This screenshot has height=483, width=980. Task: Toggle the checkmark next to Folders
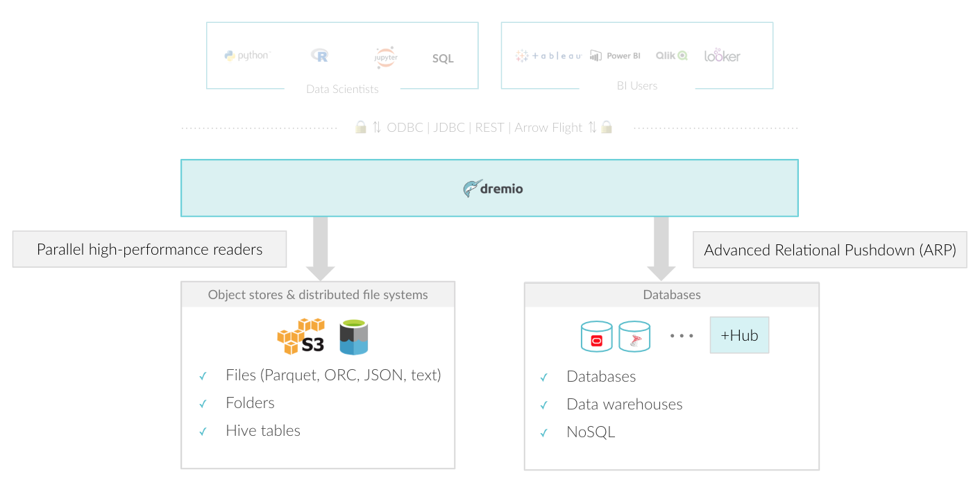click(x=203, y=404)
